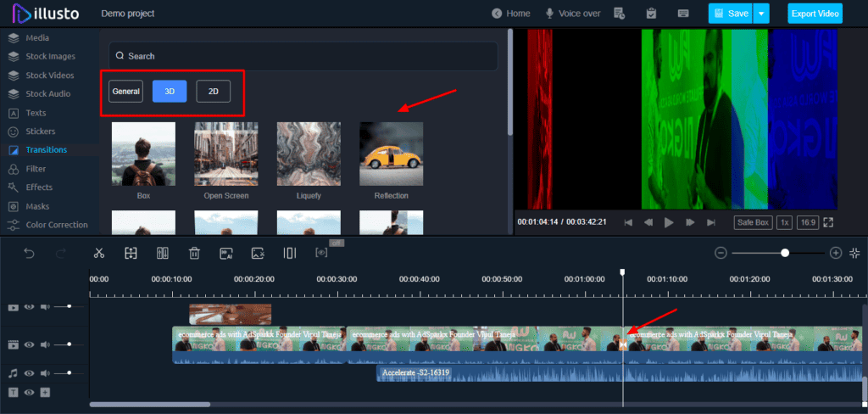The image size is (868, 414).
Task: Hide the music track
Action: click(30, 373)
